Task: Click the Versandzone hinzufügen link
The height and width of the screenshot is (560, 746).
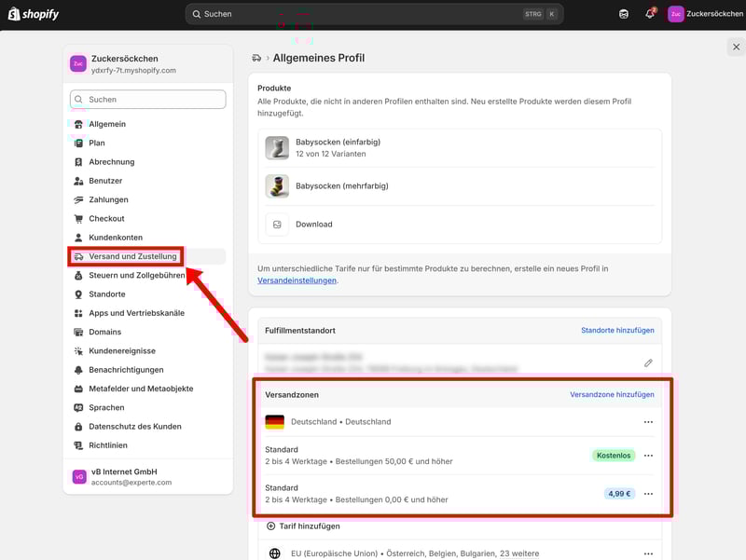Action: (612, 395)
